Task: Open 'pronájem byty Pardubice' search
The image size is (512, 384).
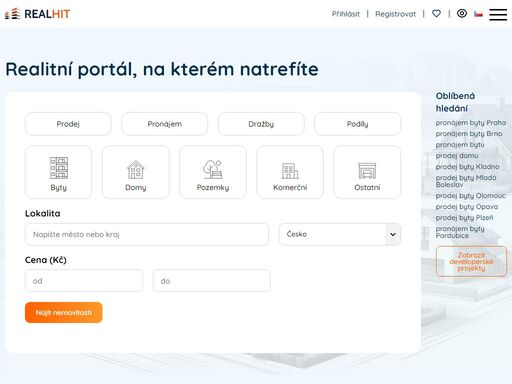Action: click(460, 232)
